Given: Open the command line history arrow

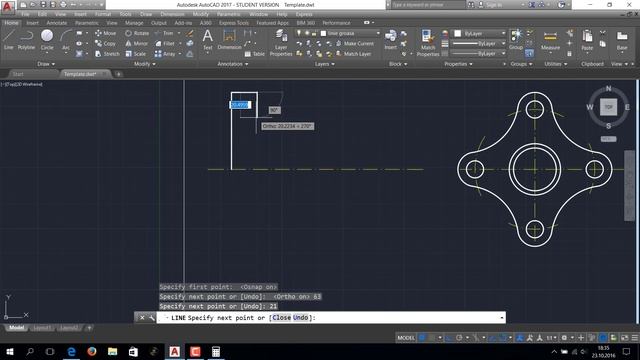Looking at the screenshot, I should [x=502, y=318].
